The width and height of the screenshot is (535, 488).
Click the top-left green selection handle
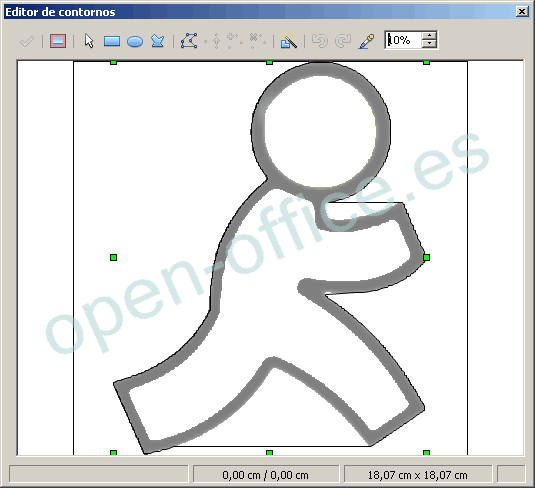tap(114, 63)
